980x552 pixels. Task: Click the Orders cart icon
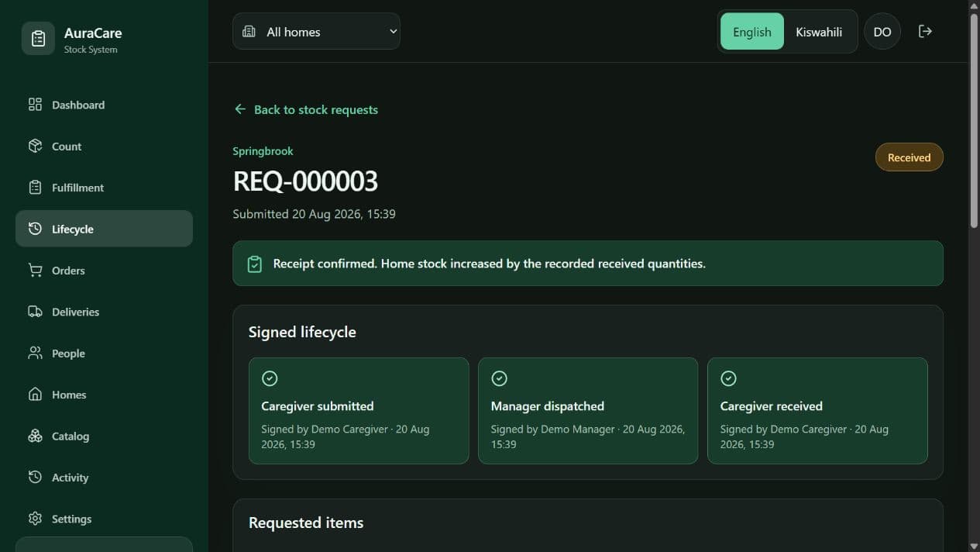tap(35, 271)
